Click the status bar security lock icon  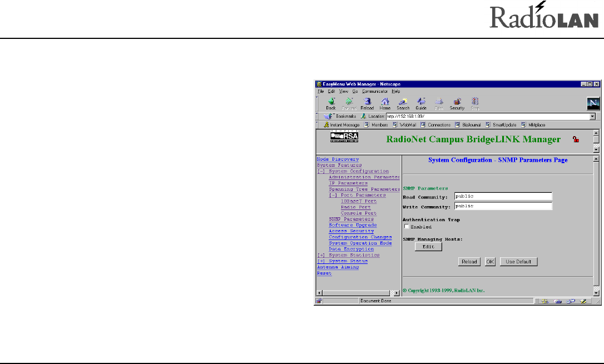click(319, 301)
